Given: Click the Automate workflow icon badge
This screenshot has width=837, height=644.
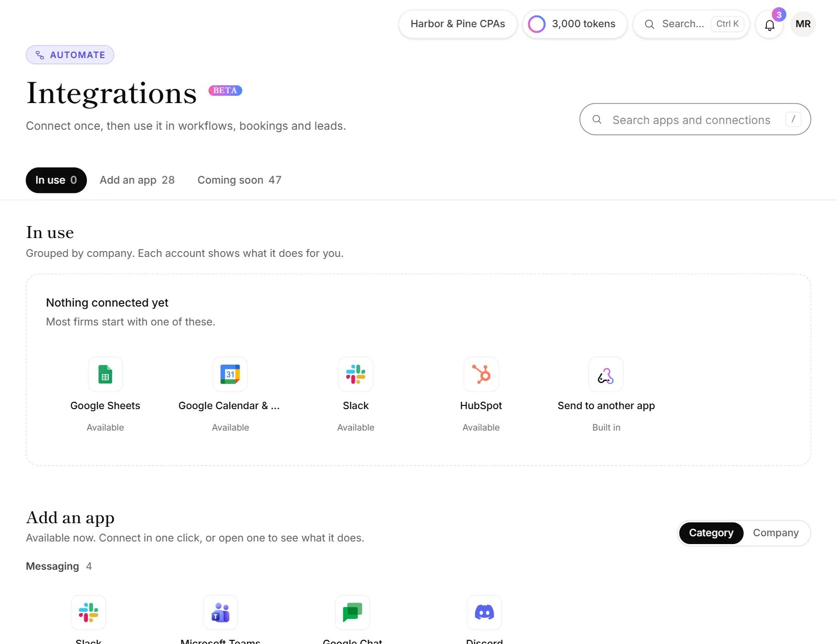Looking at the screenshot, I should click(70, 55).
